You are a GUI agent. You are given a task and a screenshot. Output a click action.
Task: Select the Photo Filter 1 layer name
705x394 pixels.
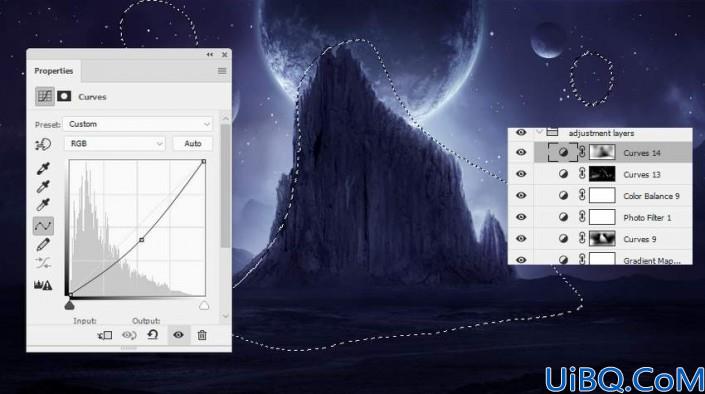click(x=647, y=218)
